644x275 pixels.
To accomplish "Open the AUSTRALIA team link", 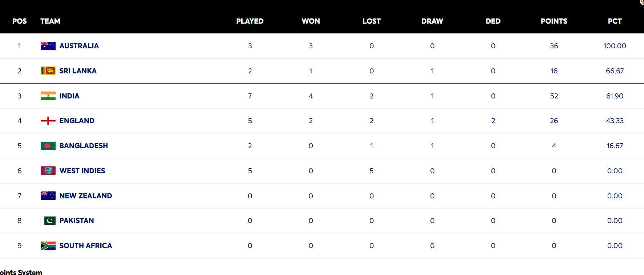I will (79, 46).
